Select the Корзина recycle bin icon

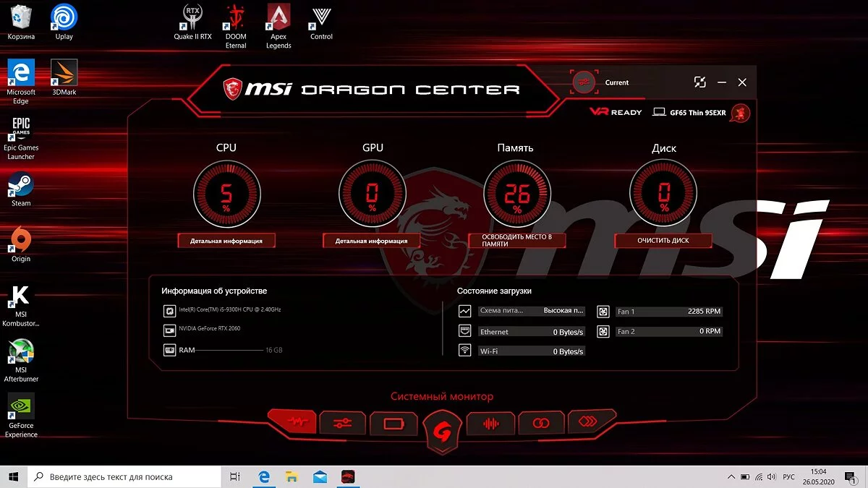point(21,22)
